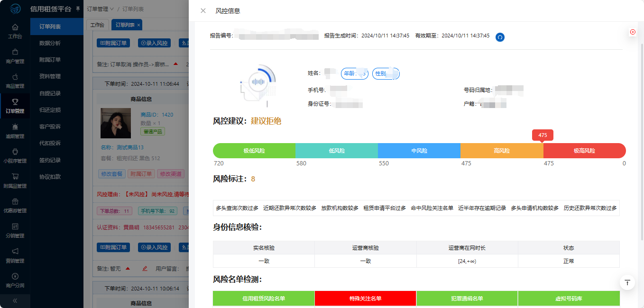Click the red triangle beside 备注: 订单取消
This screenshot has width=644, height=308.
click(175, 64)
